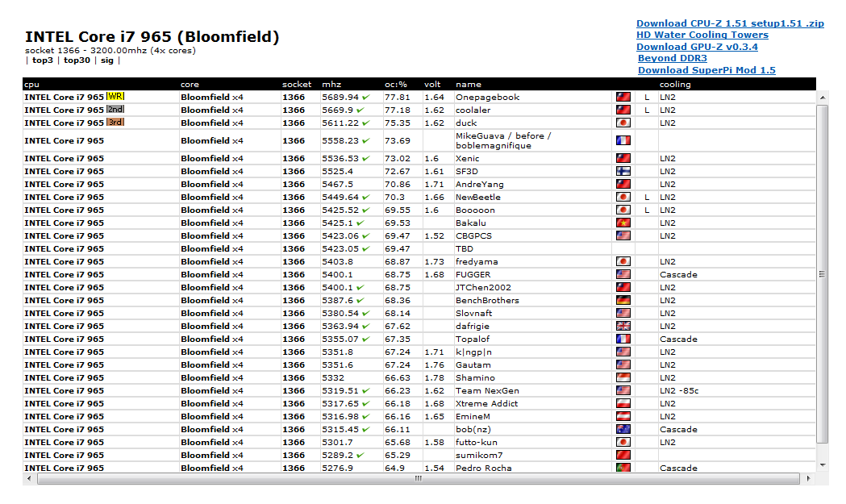Click the name 'FUGGER'
846x504 pixels.
(473, 275)
